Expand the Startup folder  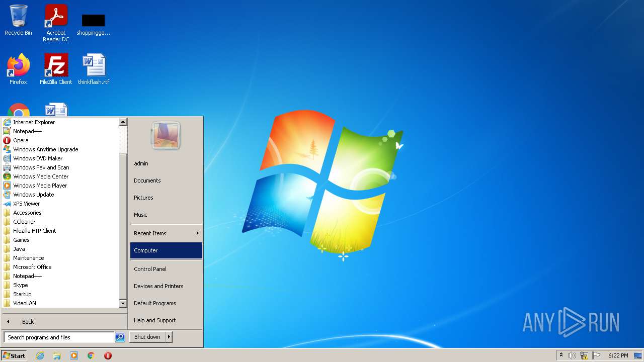coord(60,294)
